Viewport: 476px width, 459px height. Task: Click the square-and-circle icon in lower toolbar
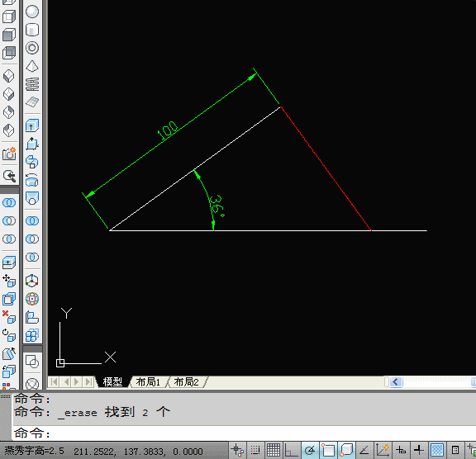point(32,362)
